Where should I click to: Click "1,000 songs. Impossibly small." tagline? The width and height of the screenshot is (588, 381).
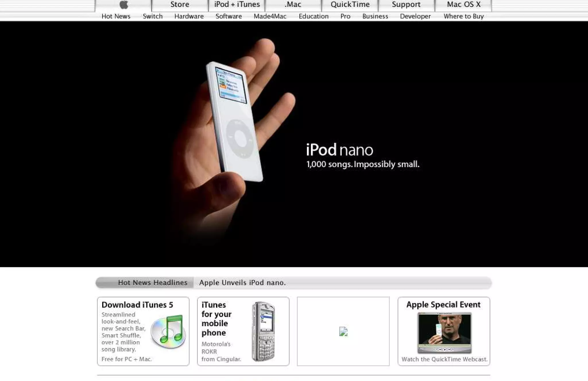coord(363,164)
